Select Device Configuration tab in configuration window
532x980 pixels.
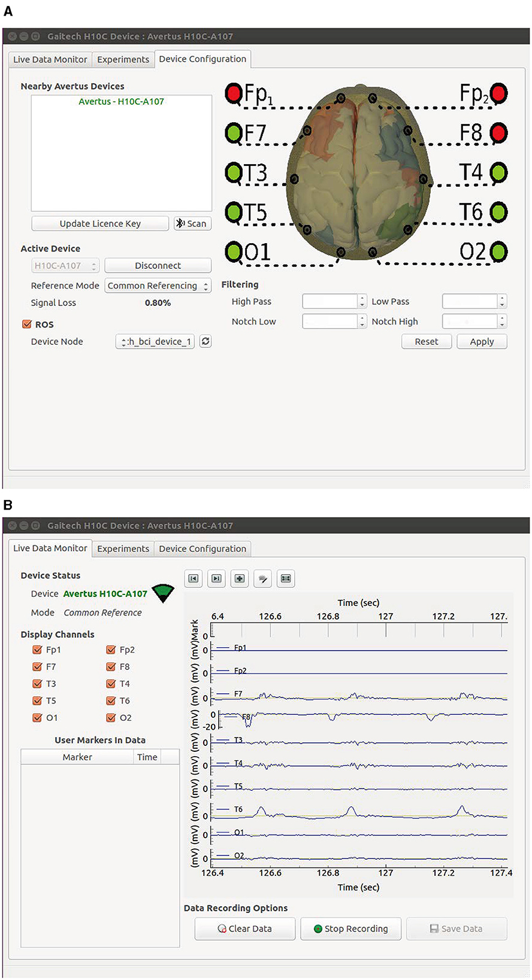[x=202, y=59]
